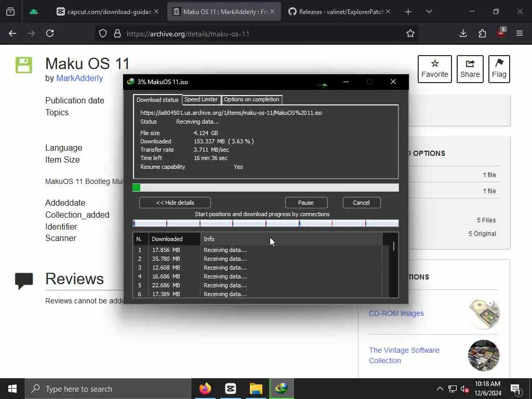The height and width of the screenshot is (399, 532).
Task: Click the muted volume tray icon
Action: pyautogui.click(x=465, y=389)
